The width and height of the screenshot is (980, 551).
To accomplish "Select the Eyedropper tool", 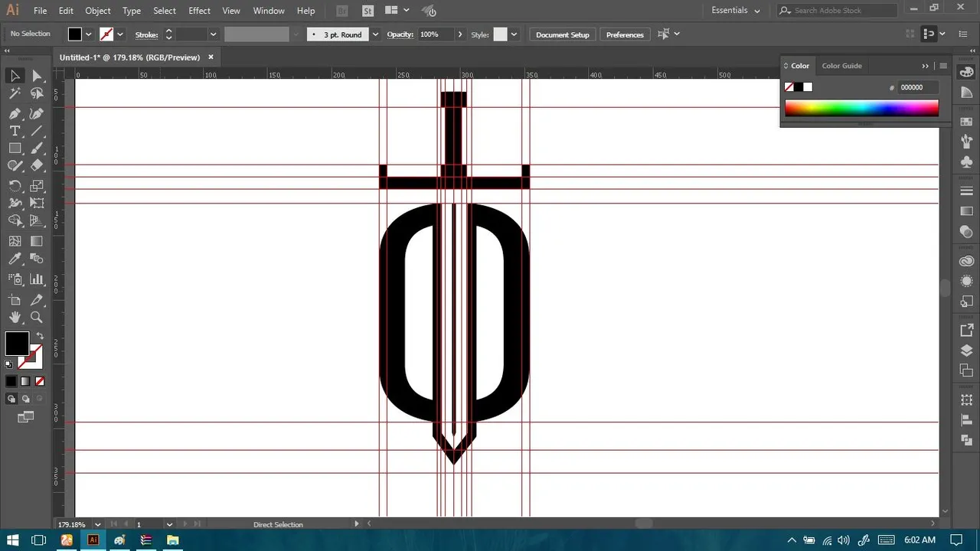I will click(15, 259).
